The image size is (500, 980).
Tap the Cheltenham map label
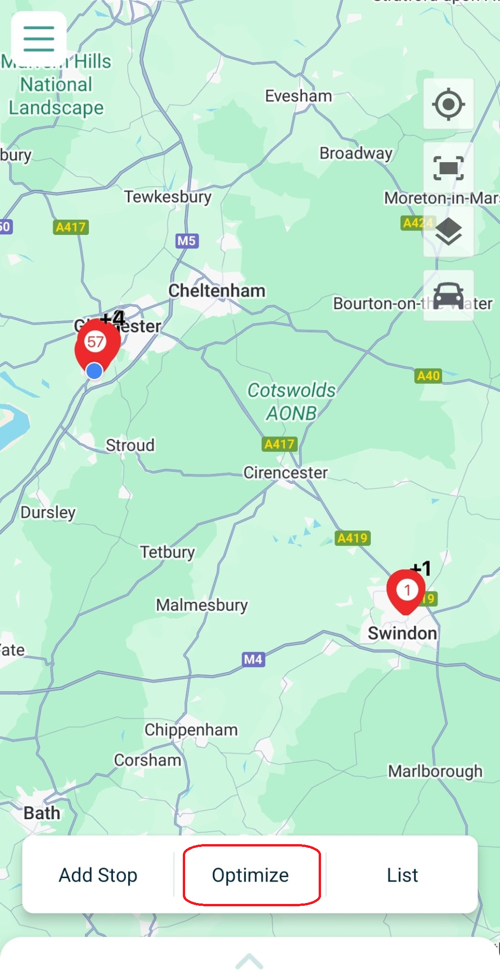[x=217, y=290]
